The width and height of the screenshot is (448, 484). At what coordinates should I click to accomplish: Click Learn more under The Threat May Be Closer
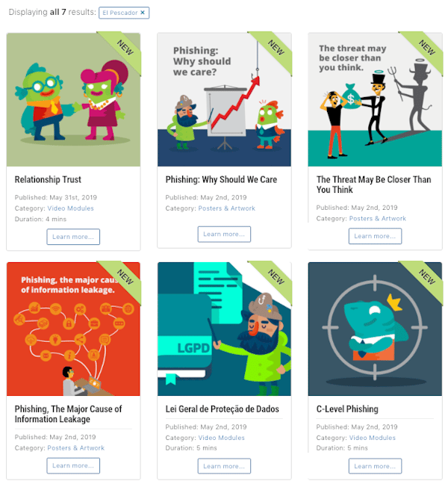[375, 236]
